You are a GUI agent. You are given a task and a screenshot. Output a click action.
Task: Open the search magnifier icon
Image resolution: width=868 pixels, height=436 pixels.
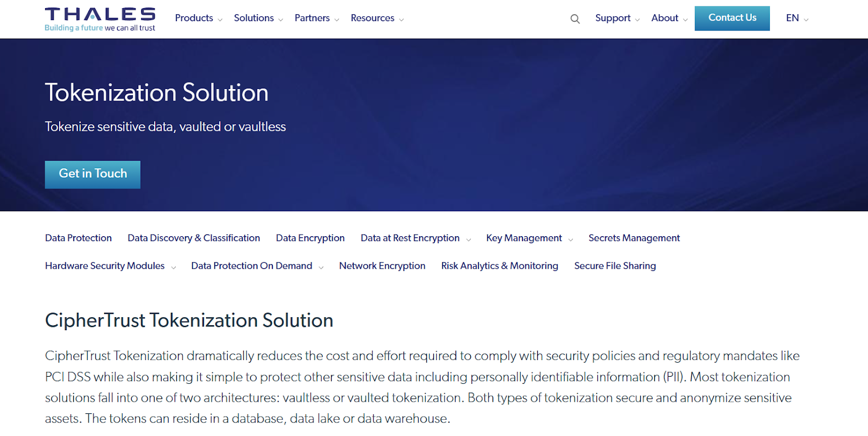click(575, 19)
